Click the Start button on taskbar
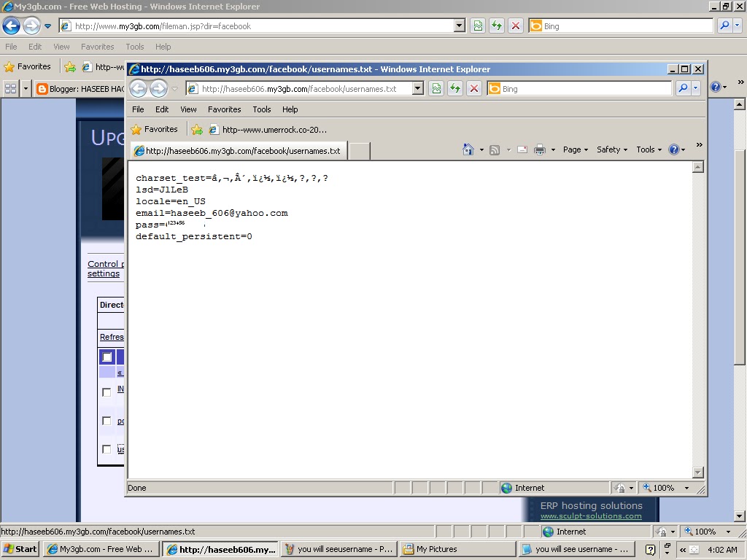 (x=20, y=549)
